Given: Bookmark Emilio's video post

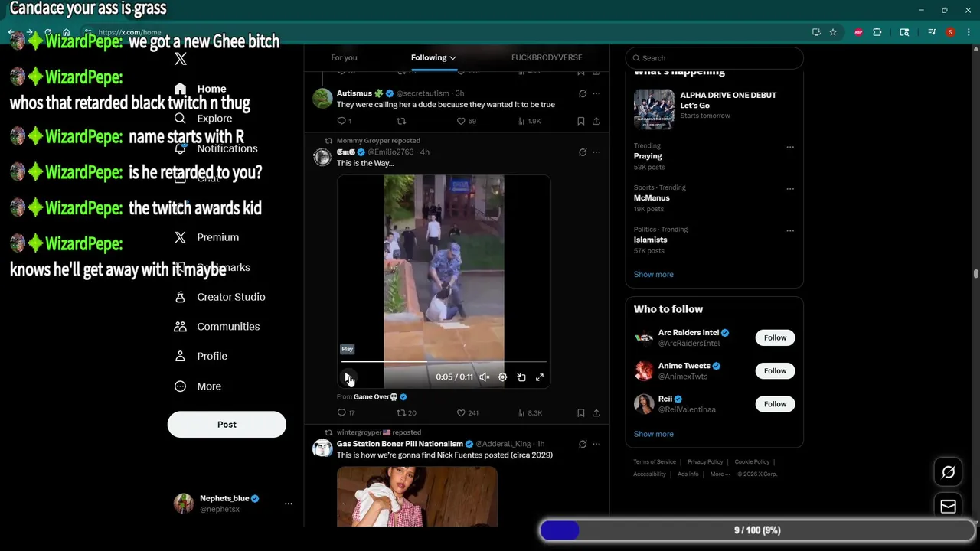Looking at the screenshot, I should point(580,413).
